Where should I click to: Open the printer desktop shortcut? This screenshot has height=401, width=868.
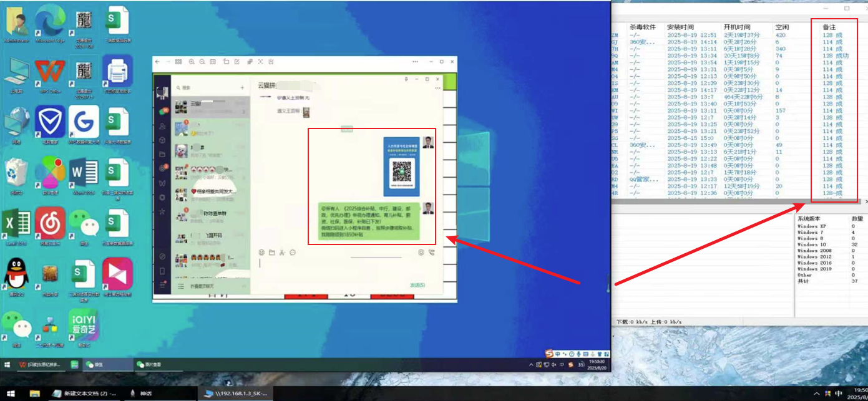(117, 74)
